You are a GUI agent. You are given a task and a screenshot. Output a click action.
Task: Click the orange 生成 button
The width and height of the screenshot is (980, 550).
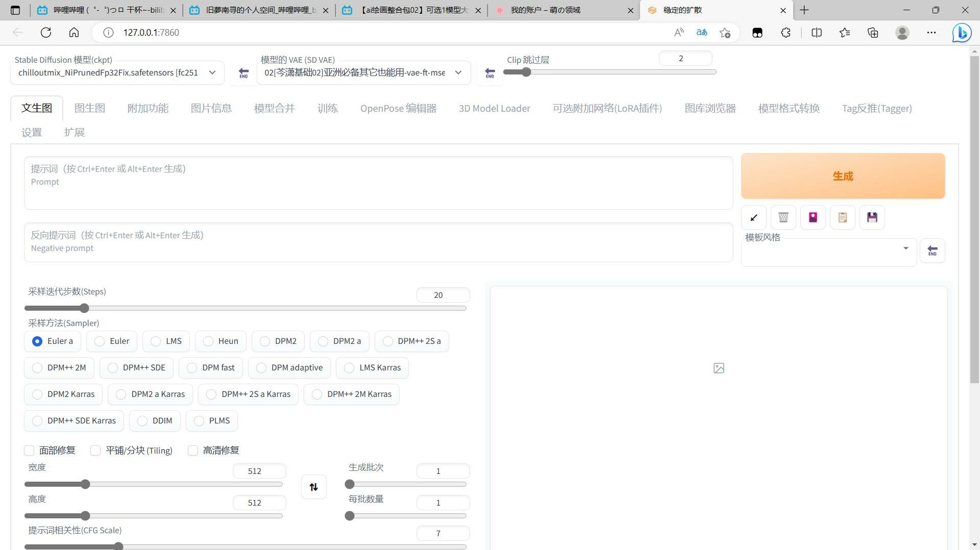843,176
